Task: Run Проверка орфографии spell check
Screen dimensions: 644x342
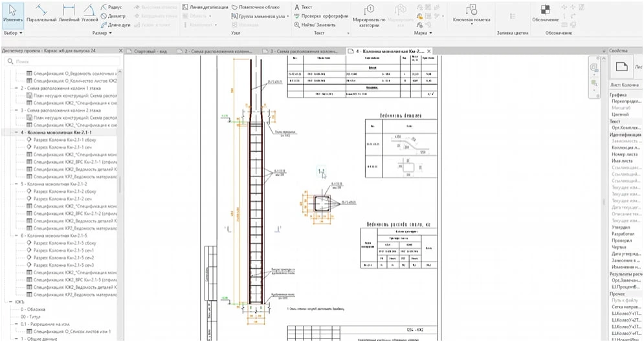Action: coord(321,16)
